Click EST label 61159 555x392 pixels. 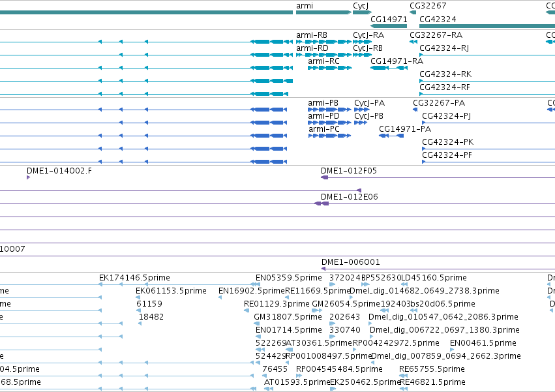click(x=149, y=304)
